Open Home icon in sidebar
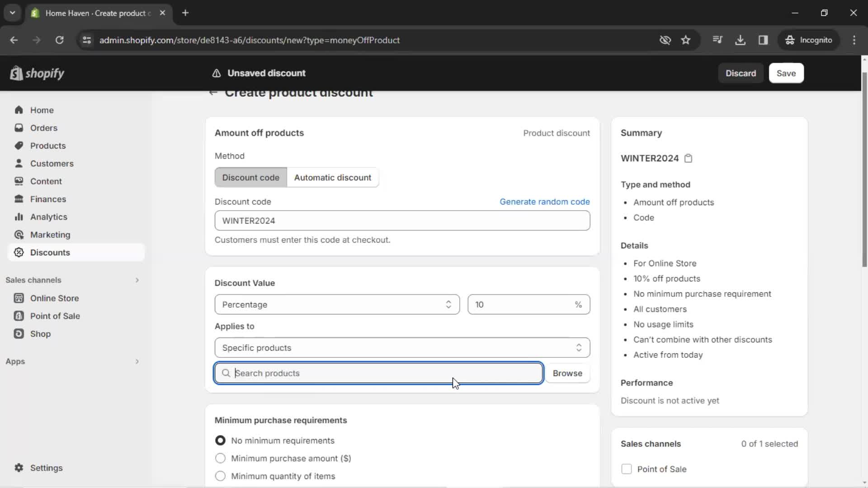 [19, 110]
